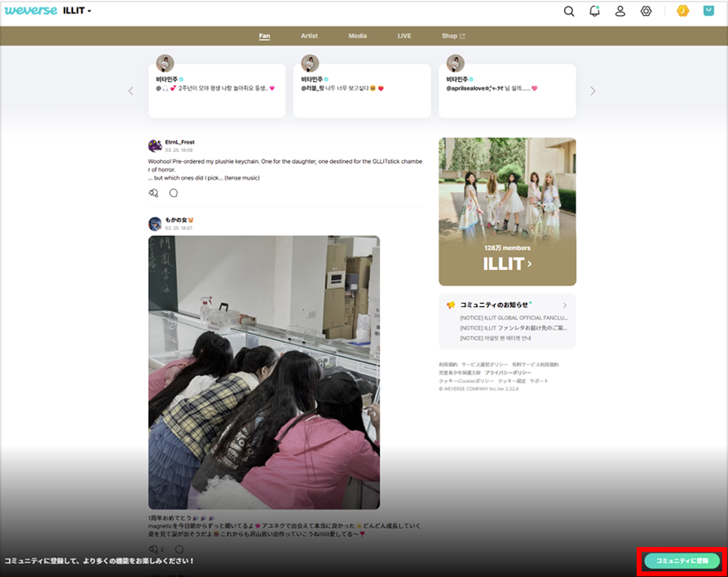Open the プライバシーポリシー footer link

(x=508, y=372)
